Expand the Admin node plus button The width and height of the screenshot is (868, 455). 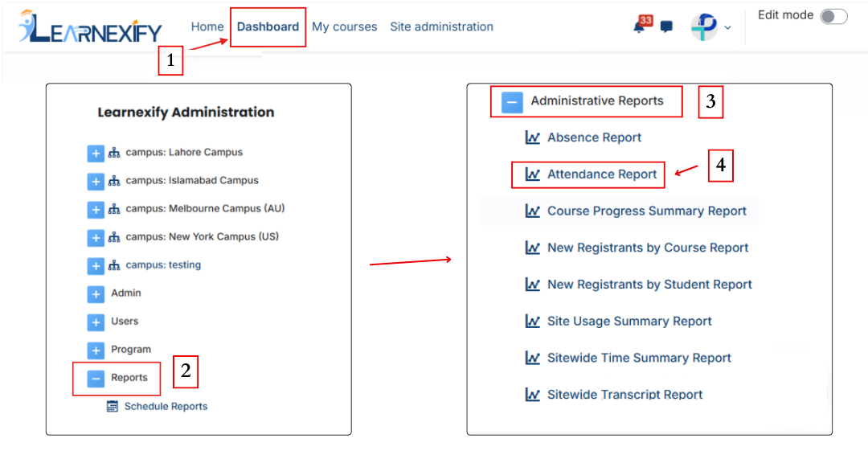point(96,294)
